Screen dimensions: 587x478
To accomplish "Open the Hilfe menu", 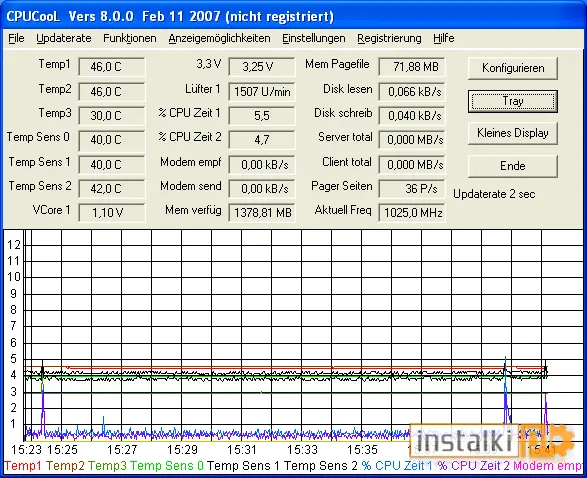I will pyautogui.click(x=444, y=38).
